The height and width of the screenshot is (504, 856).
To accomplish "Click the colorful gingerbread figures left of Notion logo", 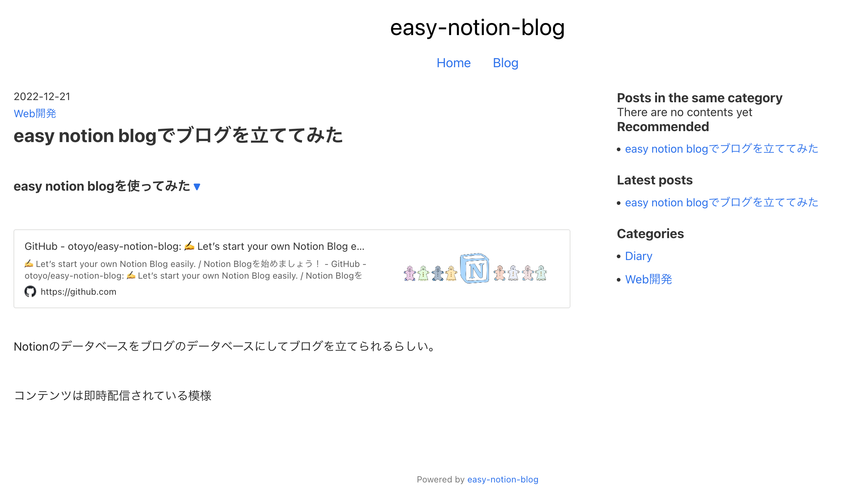I will pyautogui.click(x=431, y=273).
